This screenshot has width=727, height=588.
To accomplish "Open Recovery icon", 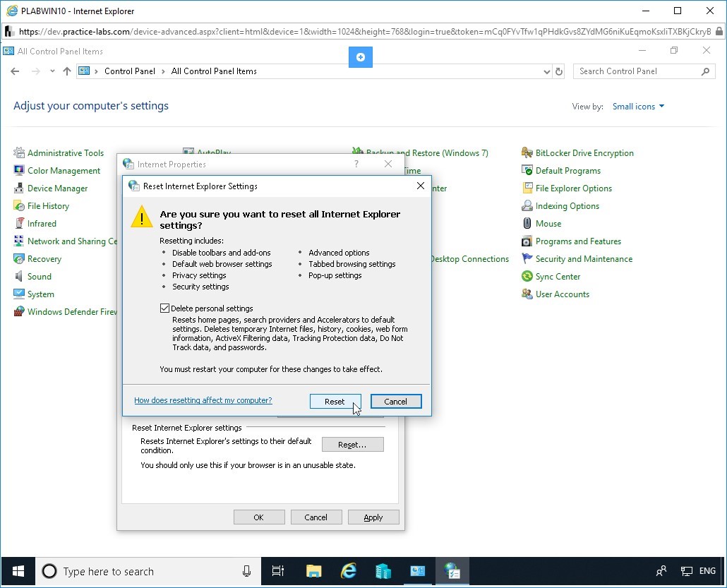I will [x=19, y=258].
